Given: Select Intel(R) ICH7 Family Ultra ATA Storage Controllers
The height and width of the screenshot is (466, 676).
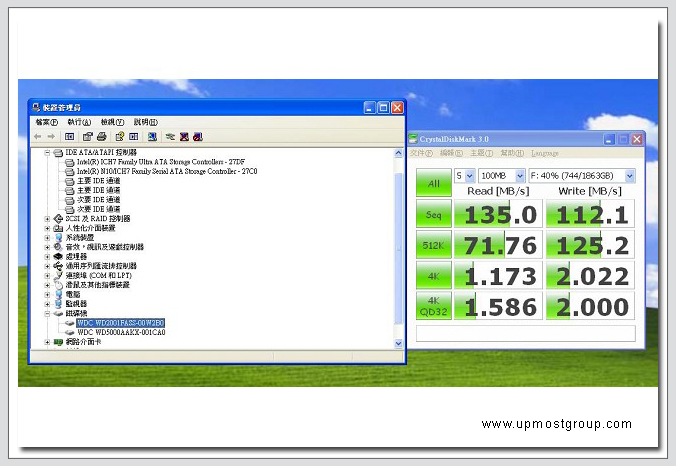Looking at the screenshot, I should 161,162.
